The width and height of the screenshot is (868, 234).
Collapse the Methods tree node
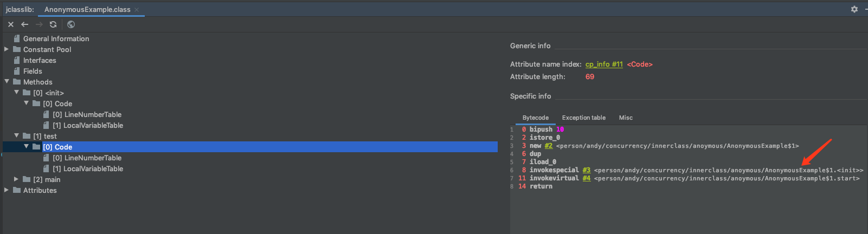pyautogui.click(x=7, y=82)
